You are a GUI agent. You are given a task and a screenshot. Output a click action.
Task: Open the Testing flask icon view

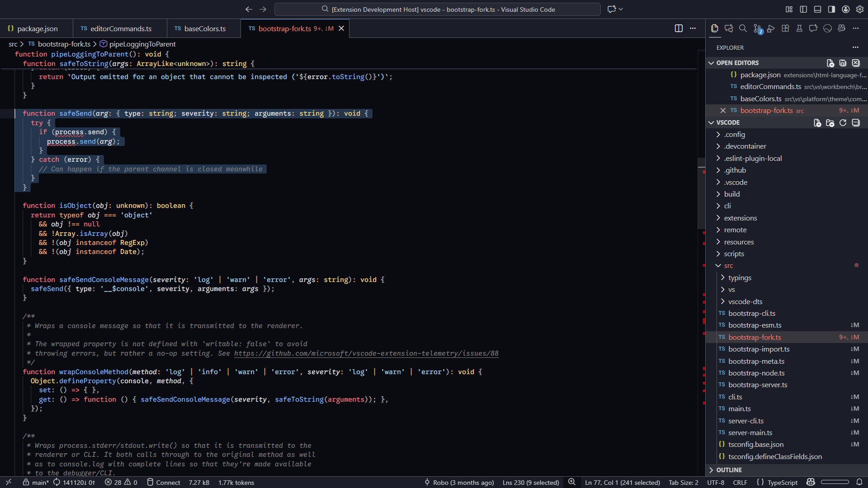click(799, 28)
